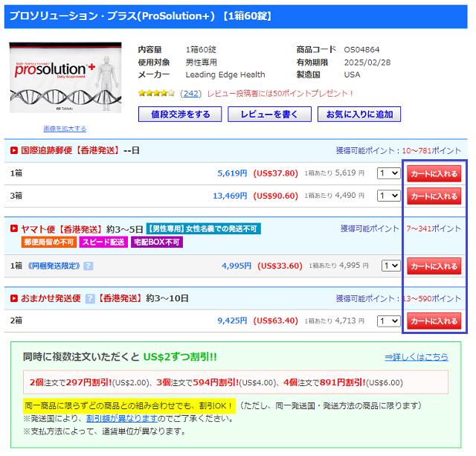Add 3箱 13,469円 to cart
This screenshot has width=476, height=456.
(434, 196)
